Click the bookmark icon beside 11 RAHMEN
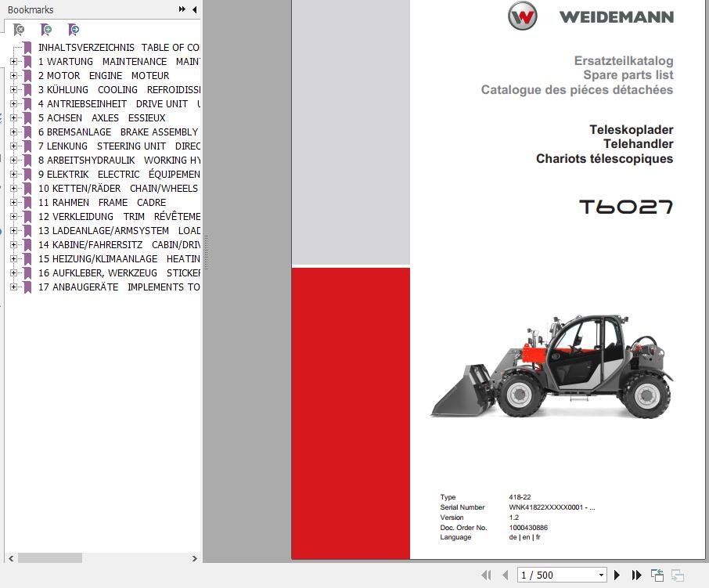 coord(27,203)
